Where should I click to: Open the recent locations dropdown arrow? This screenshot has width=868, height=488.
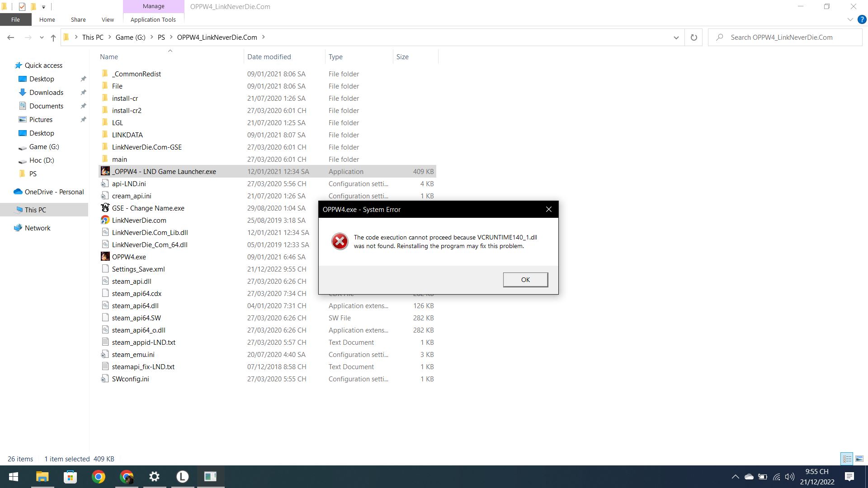click(42, 38)
